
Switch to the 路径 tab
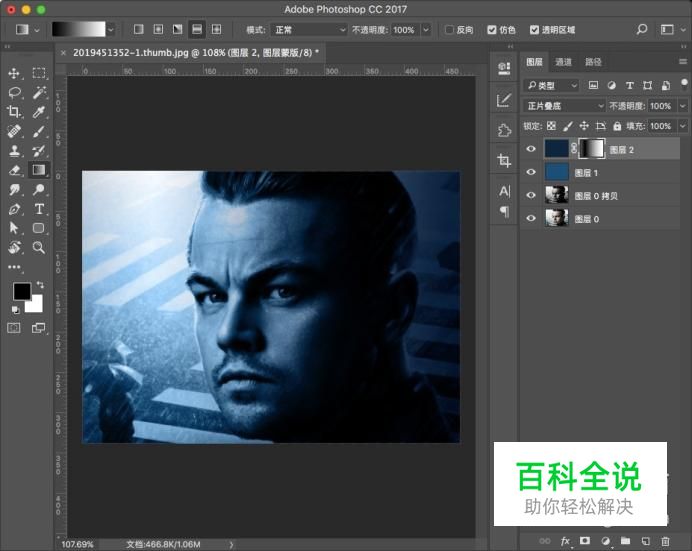pos(593,62)
